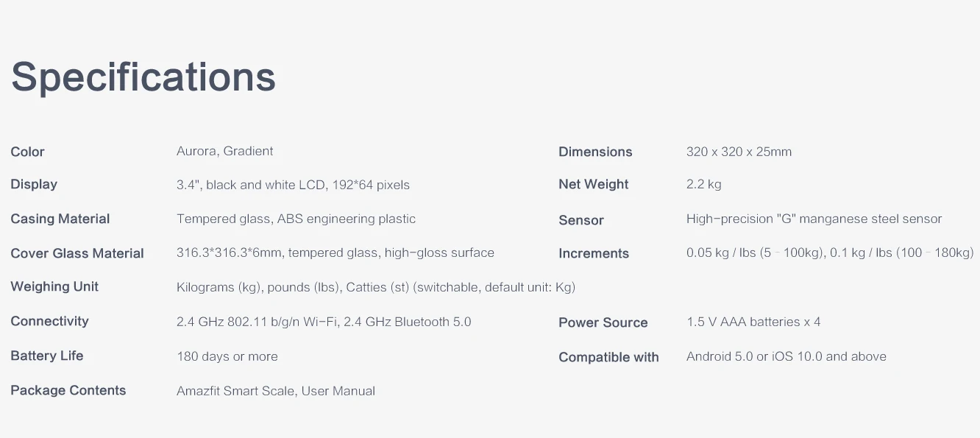Viewport: 980px width, 438px height.
Task: Select the Weighing Unit label
Action: tap(54, 286)
